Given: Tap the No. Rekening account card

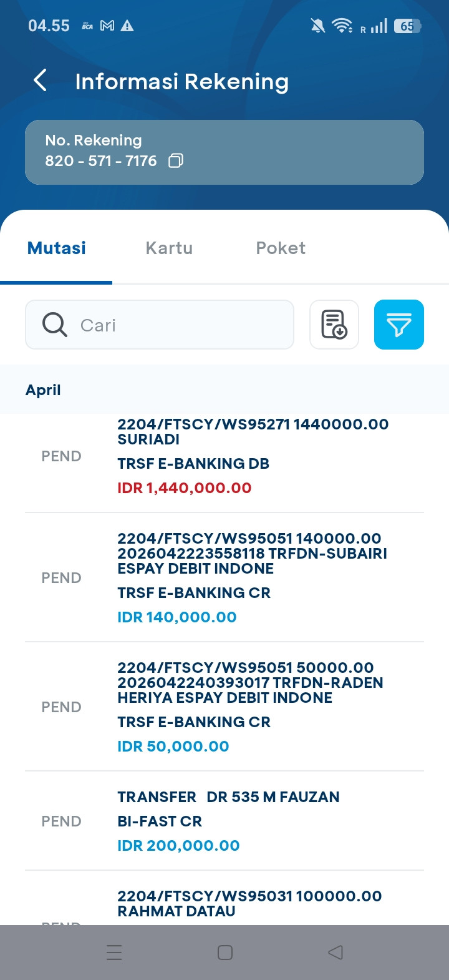Looking at the screenshot, I should [299, 152].
